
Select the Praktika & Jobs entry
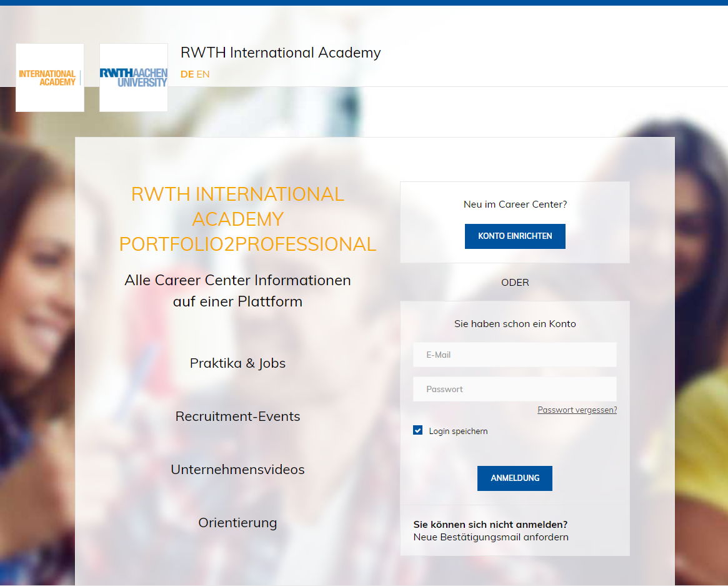[237, 363]
